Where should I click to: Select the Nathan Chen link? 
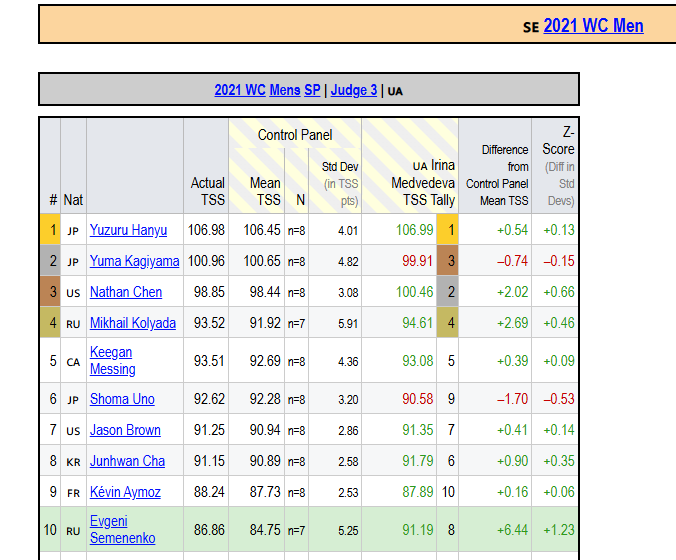click(125, 292)
